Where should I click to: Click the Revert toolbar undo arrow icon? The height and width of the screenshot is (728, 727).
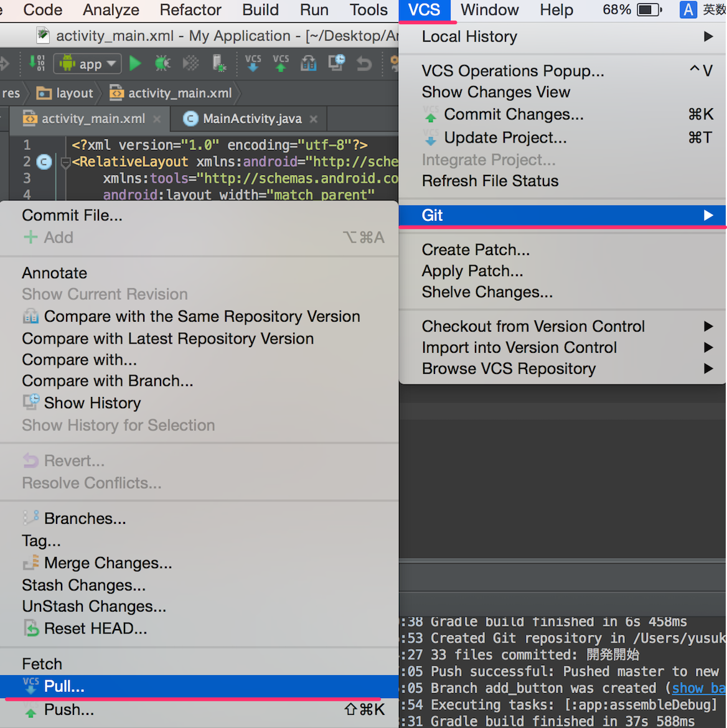[364, 63]
